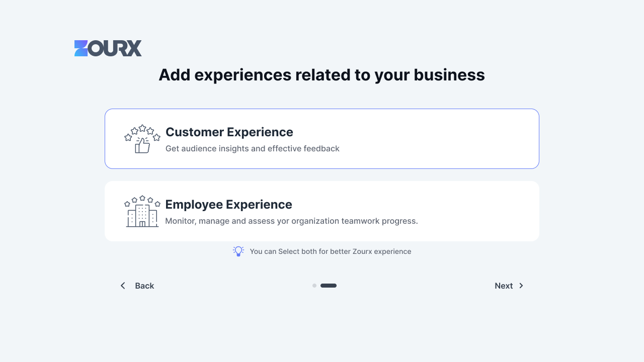Viewport: 644px width, 362px height.
Task: Click the Customer Experience heading text
Action: (x=229, y=132)
